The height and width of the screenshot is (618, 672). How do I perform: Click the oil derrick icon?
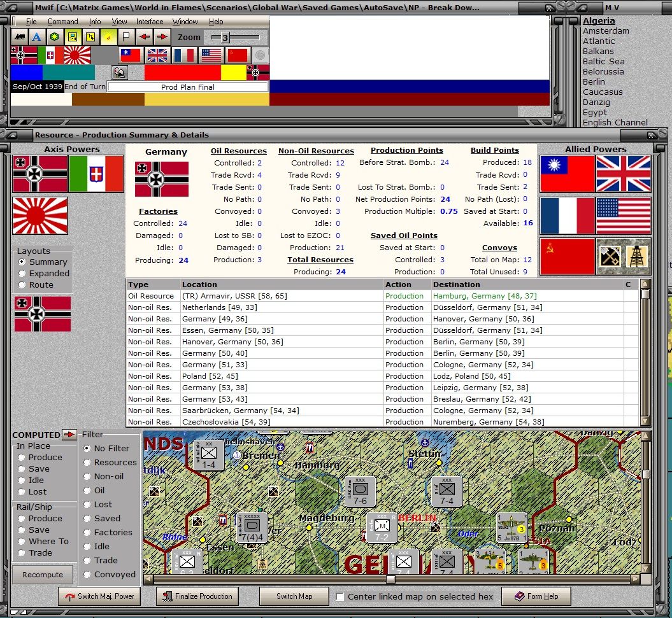click(636, 256)
